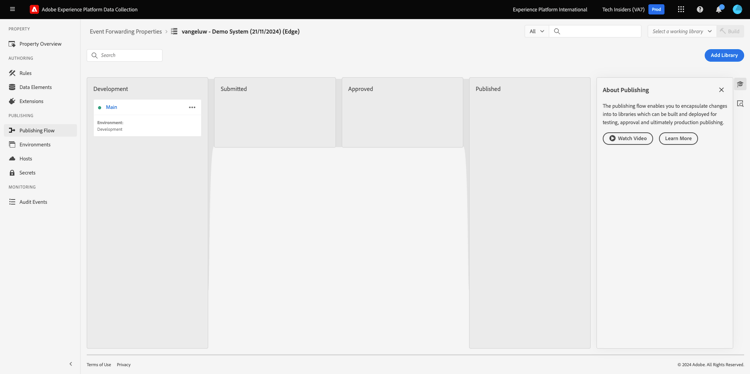Open the apps grid switcher
Screen dimensions: 750x374
pyautogui.click(x=681, y=9)
